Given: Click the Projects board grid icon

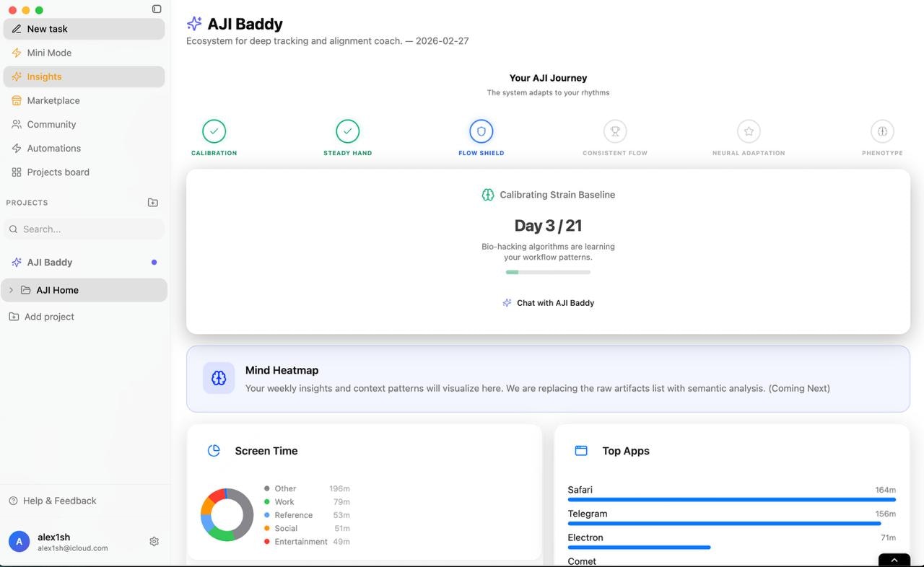Looking at the screenshot, I should 17,172.
